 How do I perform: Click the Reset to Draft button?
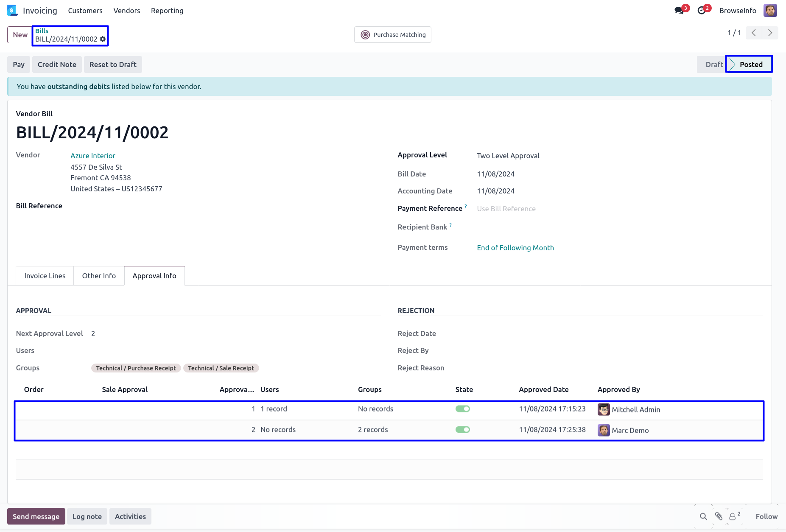tap(113, 64)
